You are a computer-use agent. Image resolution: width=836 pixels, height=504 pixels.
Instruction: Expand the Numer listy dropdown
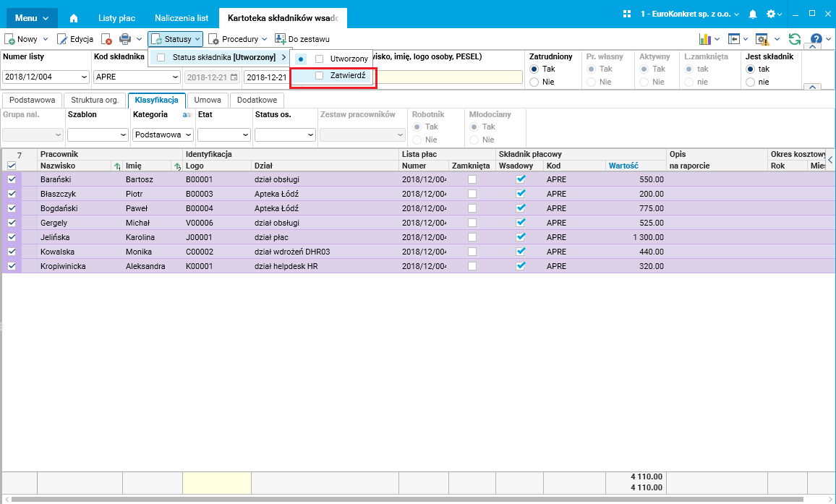tap(84, 77)
